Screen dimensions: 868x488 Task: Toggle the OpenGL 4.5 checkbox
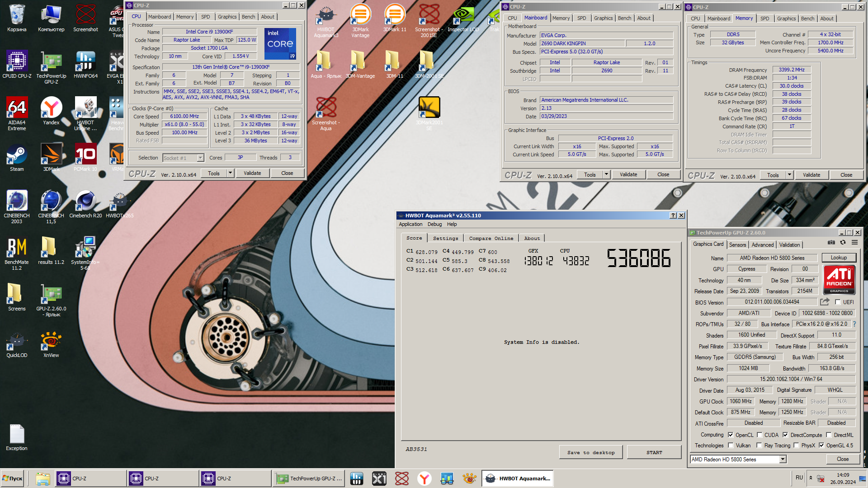coord(821,446)
